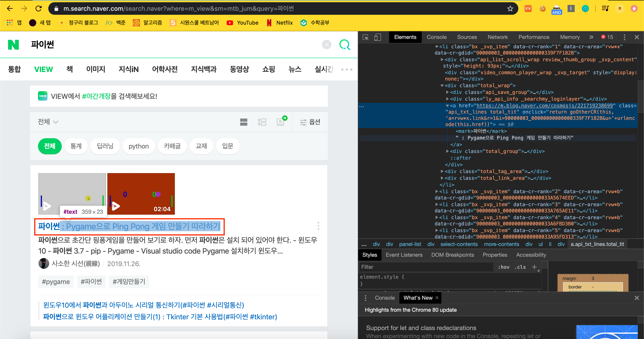Click the Styles filter input field

(x=425, y=267)
